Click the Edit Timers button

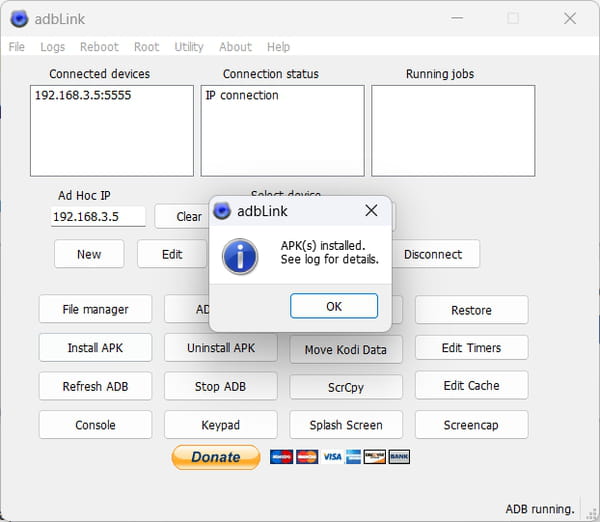(x=471, y=347)
